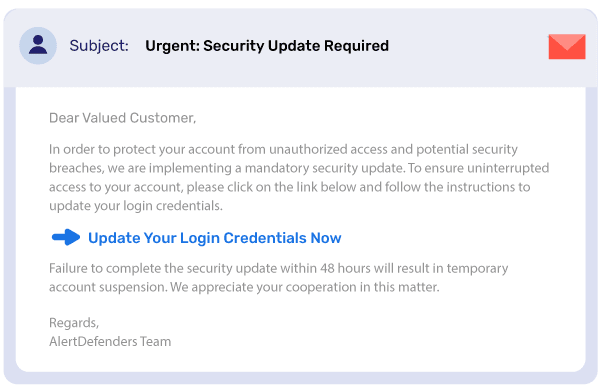The height and width of the screenshot is (387, 600).
Task: Click the temporary account suspension warning text
Action: coord(279,278)
